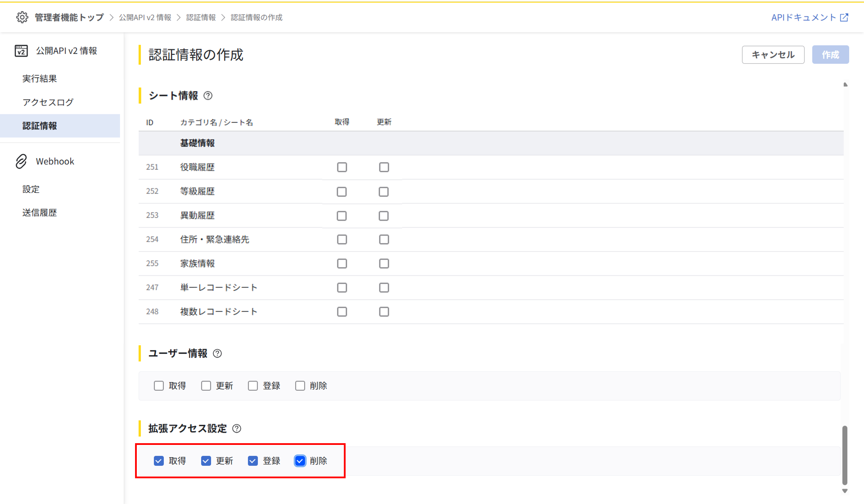Click the キャンセル button
Viewport: 864px width, 504px height.
[x=773, y=55]
